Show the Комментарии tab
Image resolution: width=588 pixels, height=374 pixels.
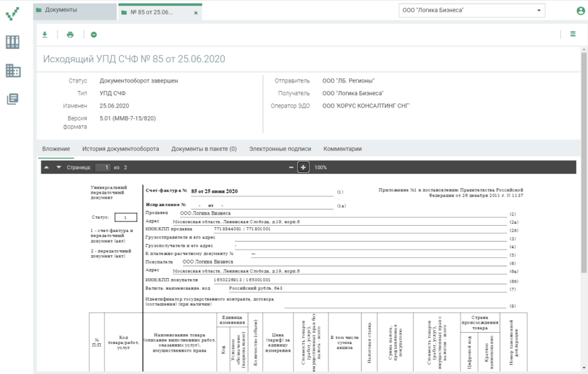click(x=342, y=149)
